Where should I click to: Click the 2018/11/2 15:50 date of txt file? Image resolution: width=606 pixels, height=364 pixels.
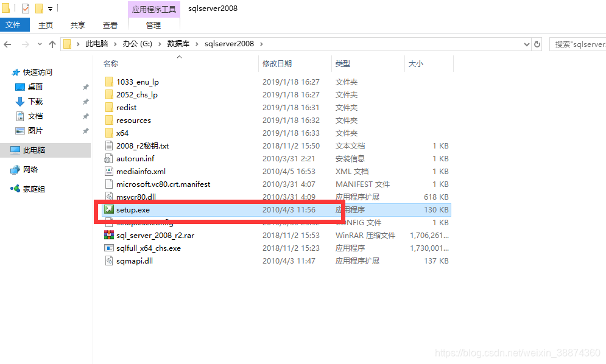(291, 146)
